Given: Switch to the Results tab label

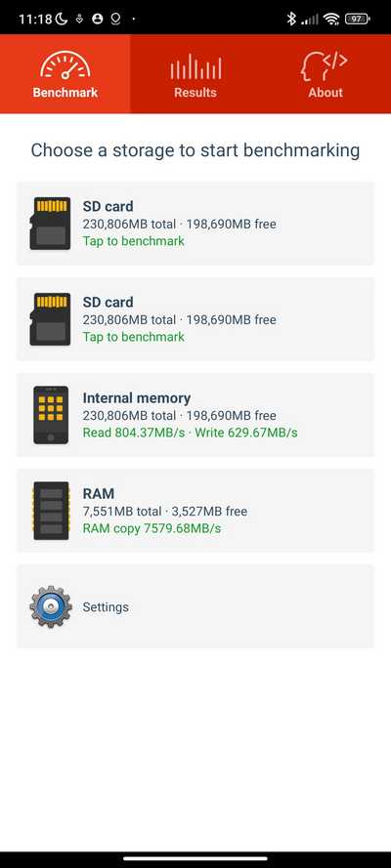Looking at the screenshot, I should [x=195, y=93].
